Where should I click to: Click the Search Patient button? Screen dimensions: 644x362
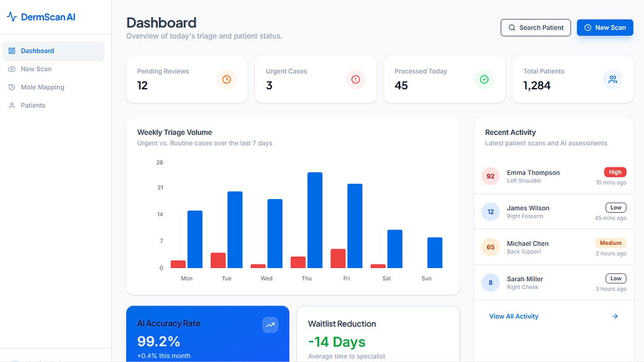coord(536,28)
